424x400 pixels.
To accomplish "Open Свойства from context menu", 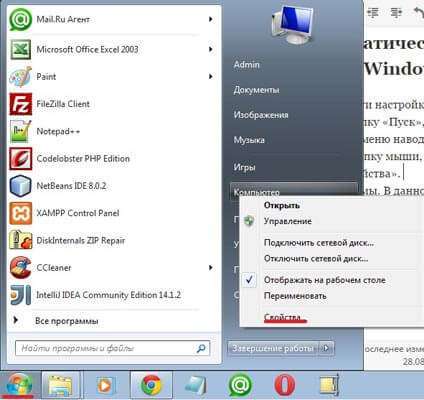I will click(282, 317).
